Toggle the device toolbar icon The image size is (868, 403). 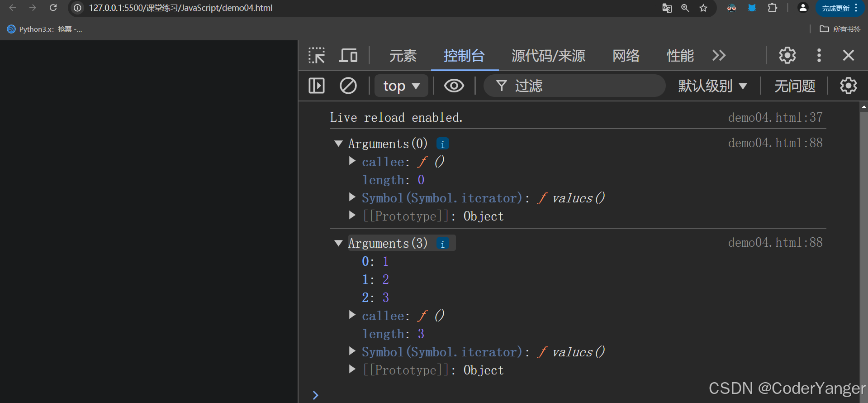348,55
